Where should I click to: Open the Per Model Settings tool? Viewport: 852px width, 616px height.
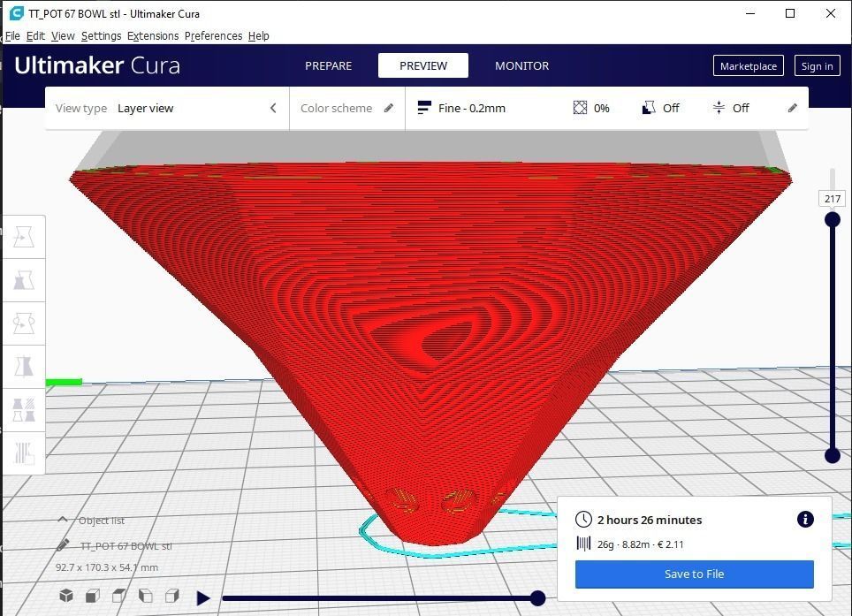click(23, 409)
